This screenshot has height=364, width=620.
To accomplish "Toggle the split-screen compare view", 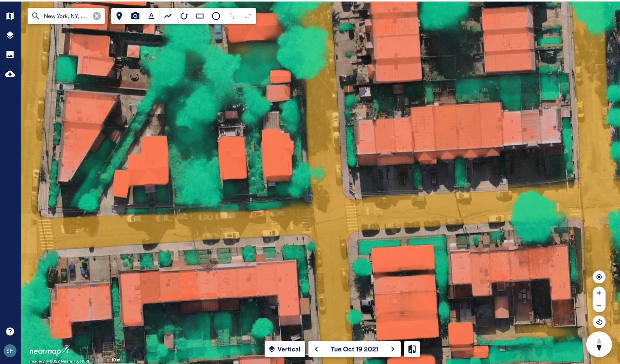I will point(412,349).
